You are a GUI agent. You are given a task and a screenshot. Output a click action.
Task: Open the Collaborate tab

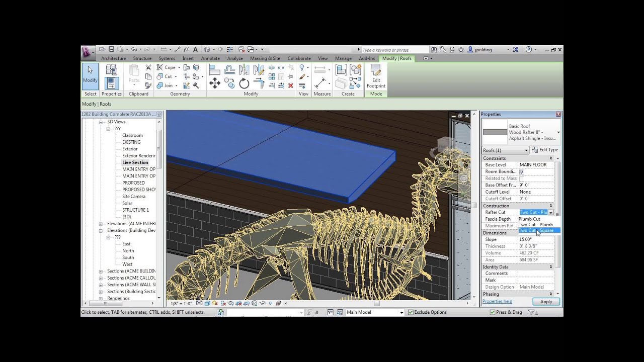click(299, 58)
